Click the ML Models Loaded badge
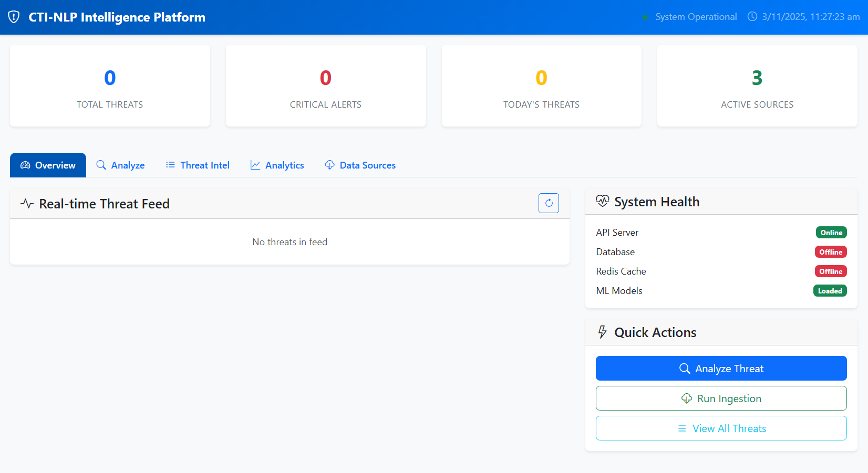This screenshot has height=473, width=868. pyautogui.click(x=830, y=291)
